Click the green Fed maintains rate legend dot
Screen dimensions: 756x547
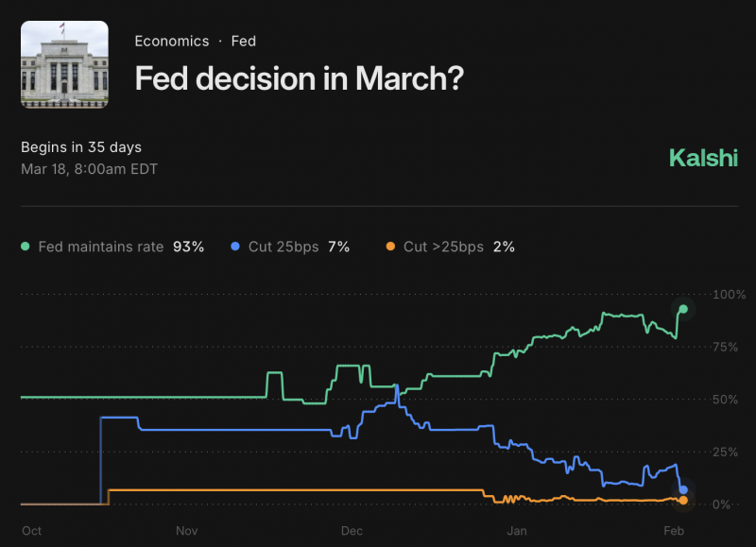coord(26,247)
